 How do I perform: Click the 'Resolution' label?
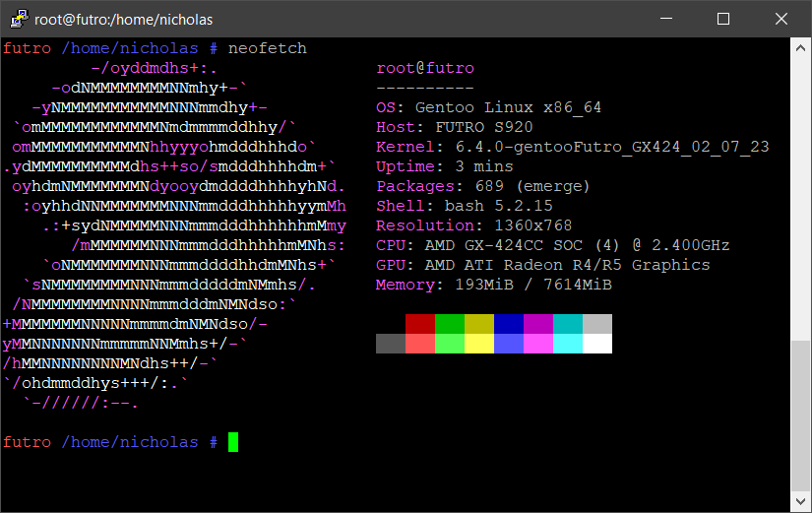click(424, 225)
